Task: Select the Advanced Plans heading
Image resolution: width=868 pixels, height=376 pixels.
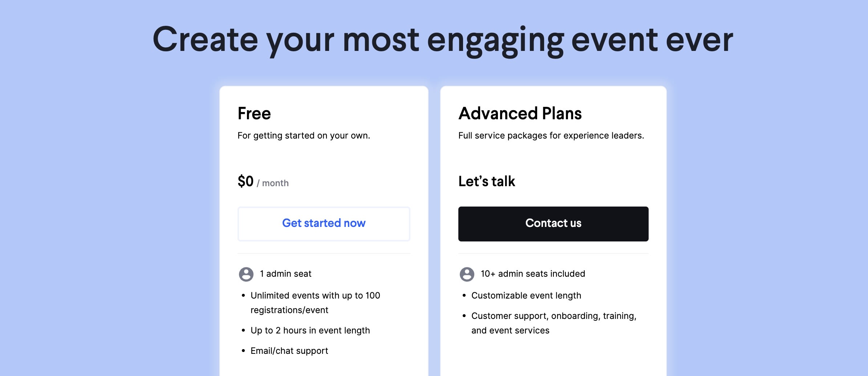Action: (x=520, y=113)
